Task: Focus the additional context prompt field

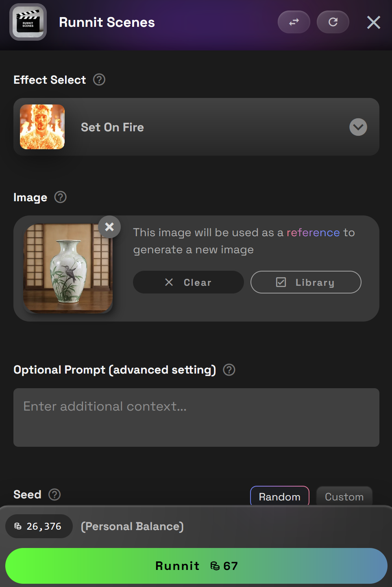Action: (196, 417)
